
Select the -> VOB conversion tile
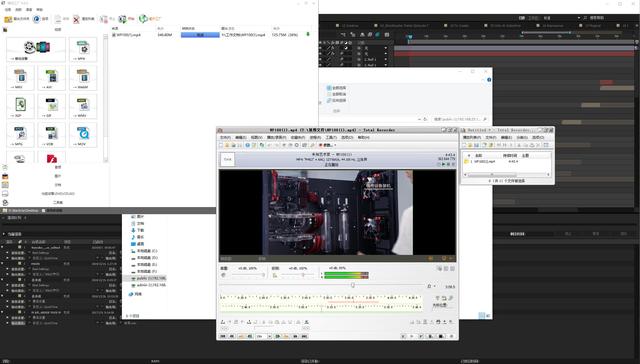coord(51,135)
